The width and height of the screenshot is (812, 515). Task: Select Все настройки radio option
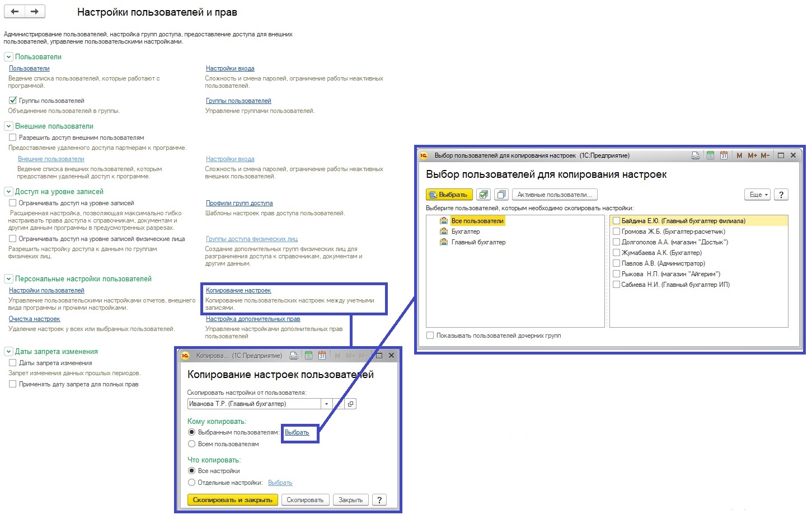click(192, 471)
